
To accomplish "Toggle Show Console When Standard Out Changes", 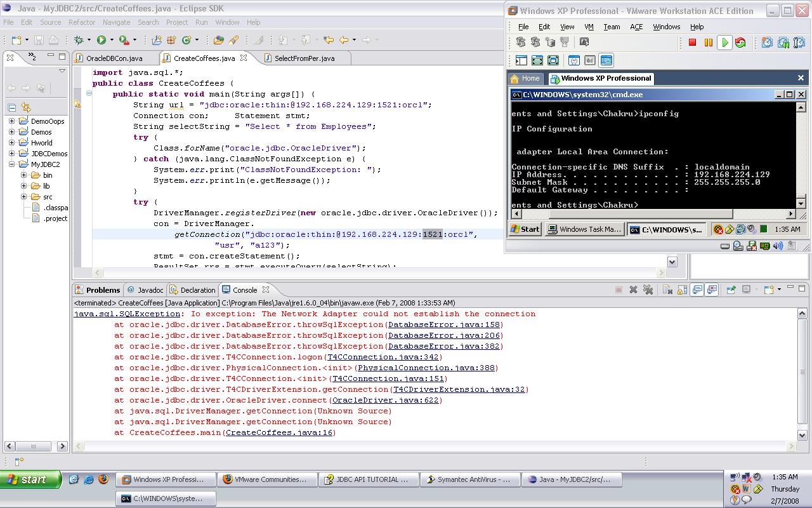I will tap(697, 290).
